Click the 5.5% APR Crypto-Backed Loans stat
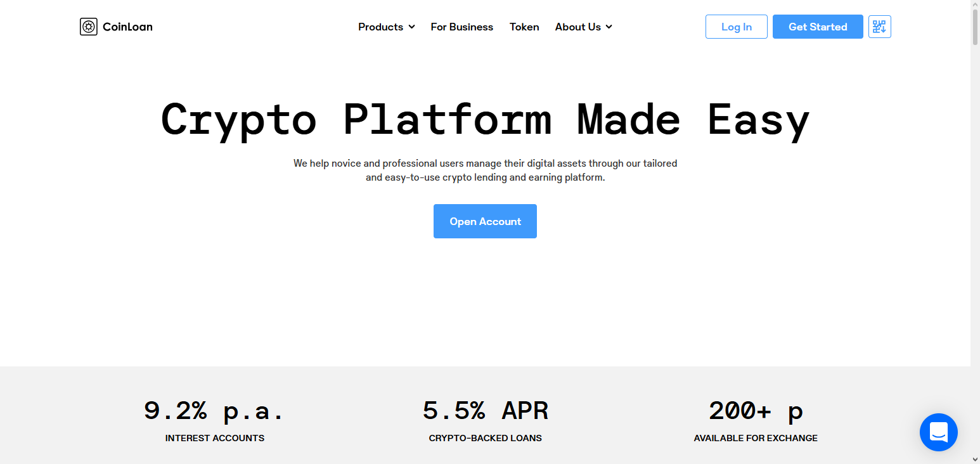Image resolution: width=980 pixels, height=464 pixels. (x=485, y=420)
